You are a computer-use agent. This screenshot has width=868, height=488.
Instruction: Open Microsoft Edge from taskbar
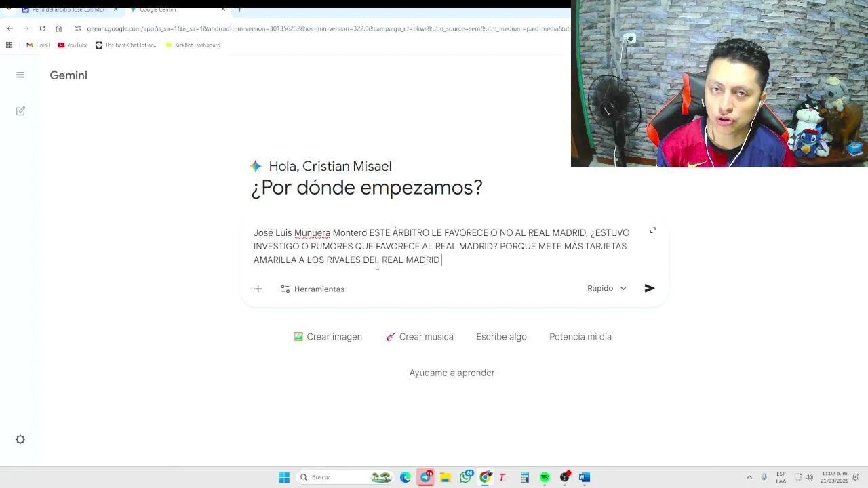pos(406,477)
